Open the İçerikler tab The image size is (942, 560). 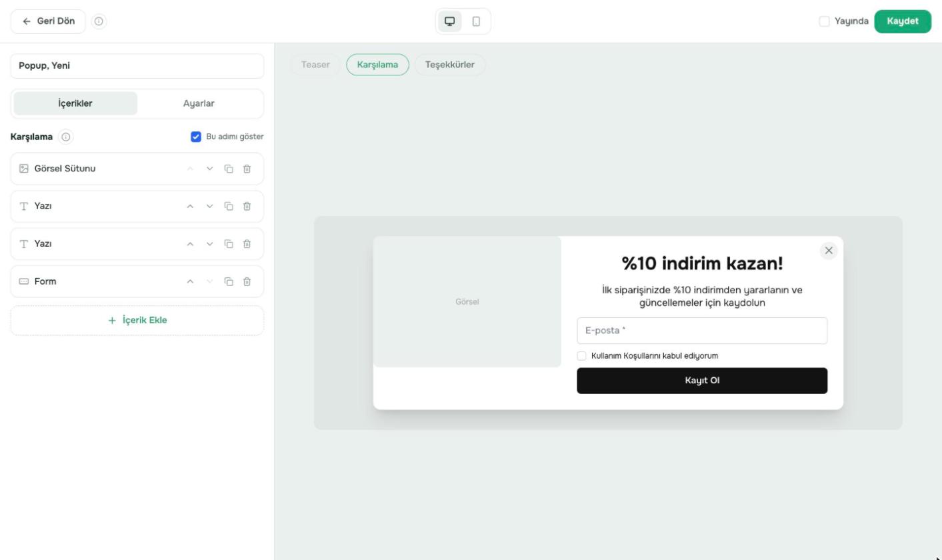coord(75,103)
